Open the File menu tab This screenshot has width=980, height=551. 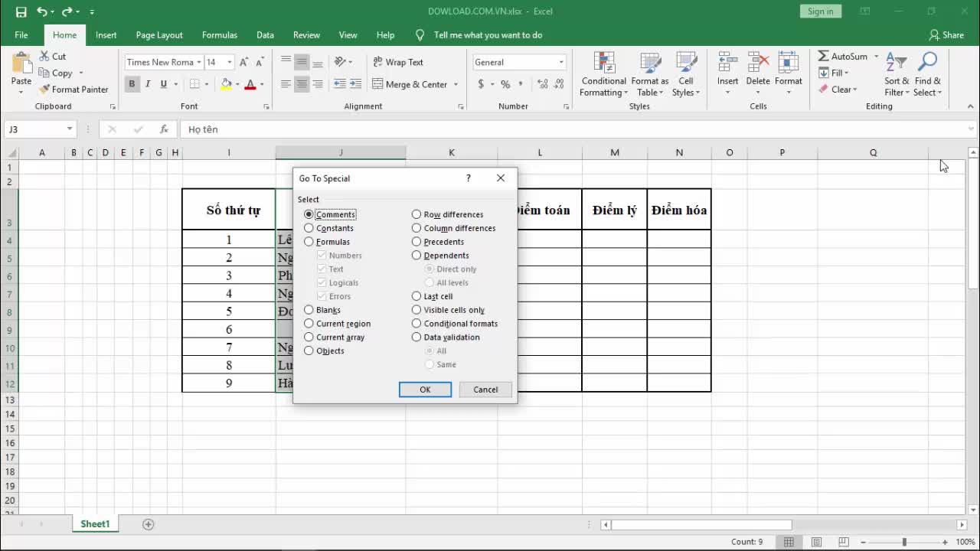point(21,35)
